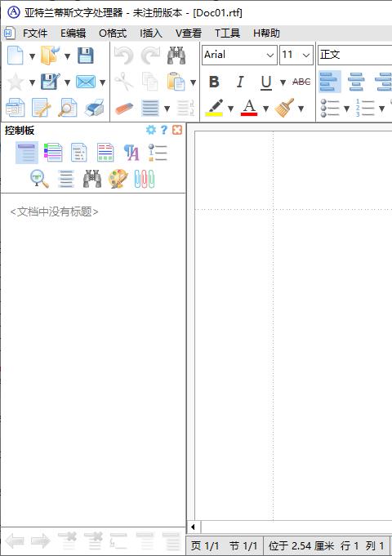Close the 控制板 panel

pos(177,130)
